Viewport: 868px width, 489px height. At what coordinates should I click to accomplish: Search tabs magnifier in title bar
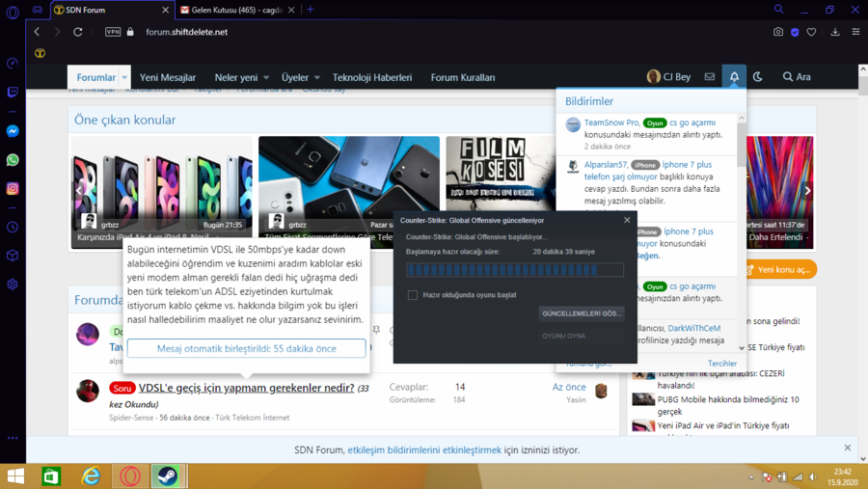pyautogui.click(x=779, y=10)
